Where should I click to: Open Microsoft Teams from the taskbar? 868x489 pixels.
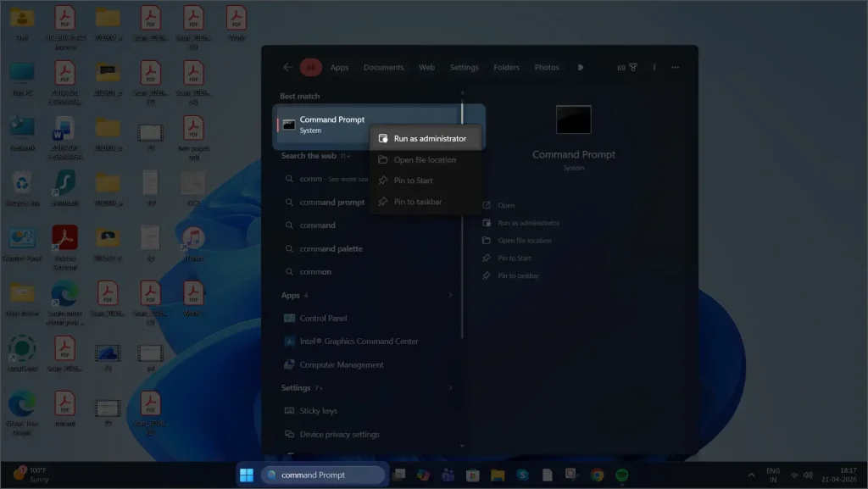coord(447,475)
